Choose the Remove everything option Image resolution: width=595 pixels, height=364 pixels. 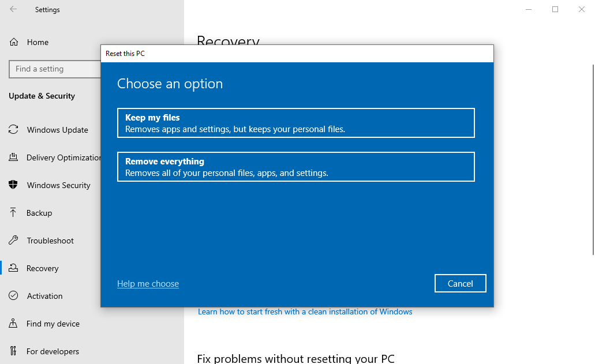tap(295, 167)
